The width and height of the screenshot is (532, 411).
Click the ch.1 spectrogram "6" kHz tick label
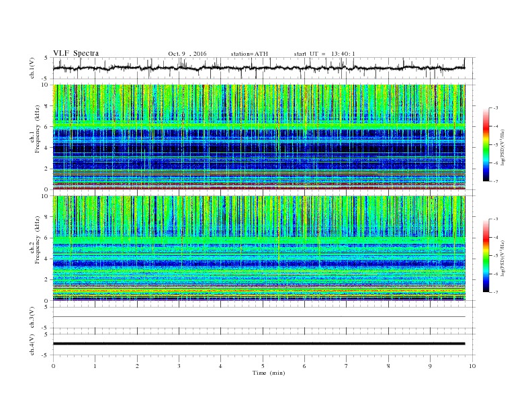[46, 127]
